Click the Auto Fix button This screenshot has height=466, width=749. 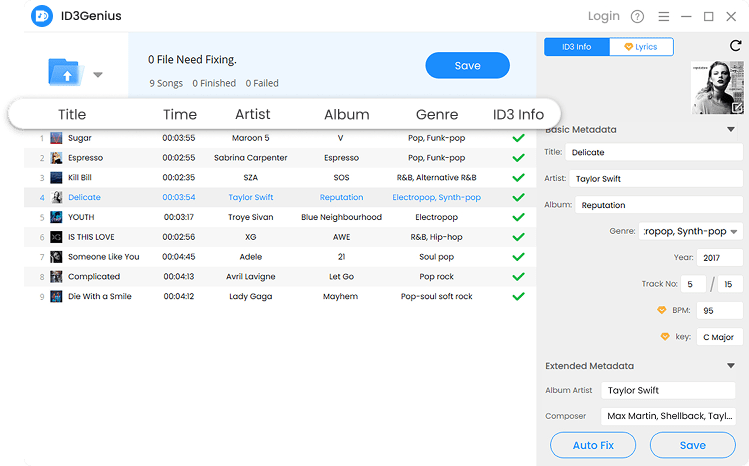[x=593, y=445]
